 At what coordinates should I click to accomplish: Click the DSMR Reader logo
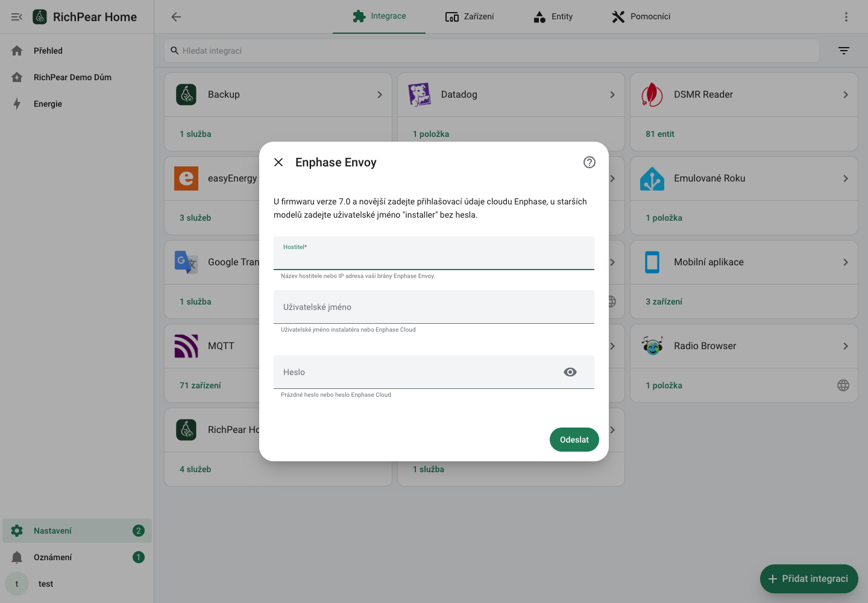point(652,95)
